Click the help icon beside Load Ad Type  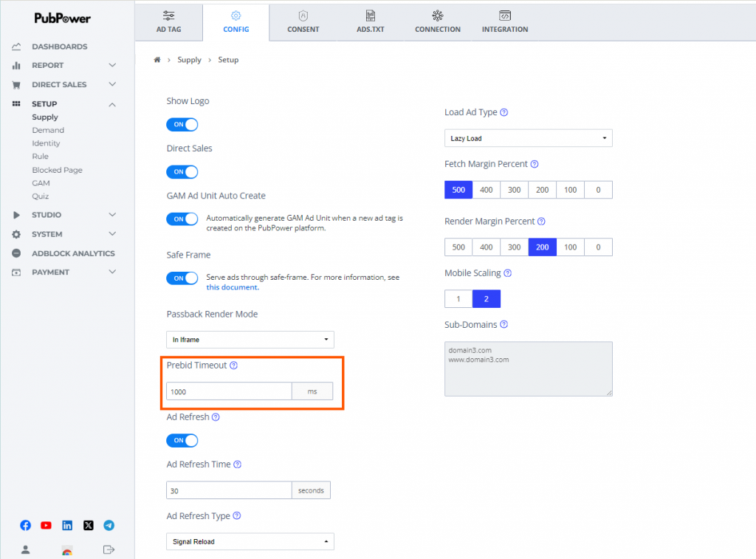coord(504,113)
